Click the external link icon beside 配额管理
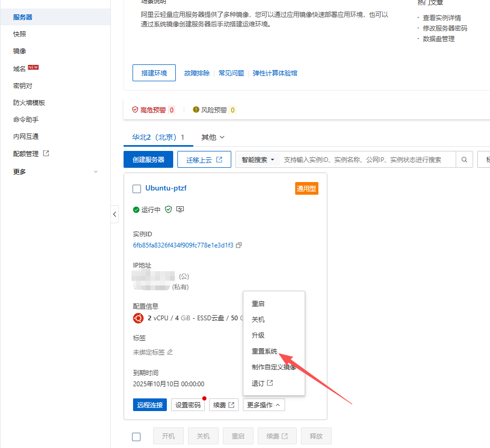Viewport: 490px width, 448px height. click(x=46, y=153)
